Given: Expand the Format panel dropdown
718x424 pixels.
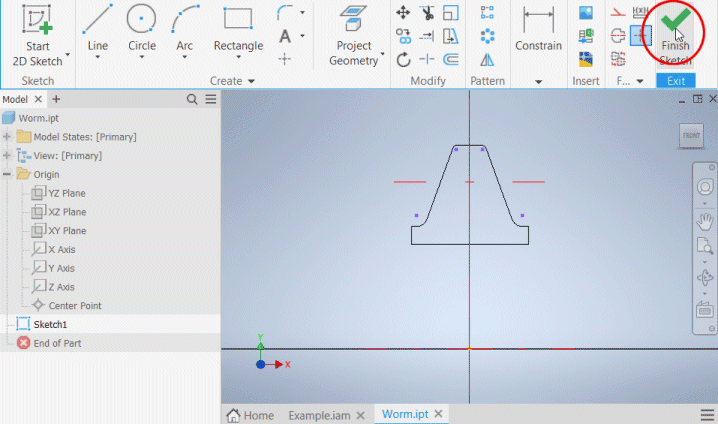Looking at the screenshot, I should (x=640, y=81).
